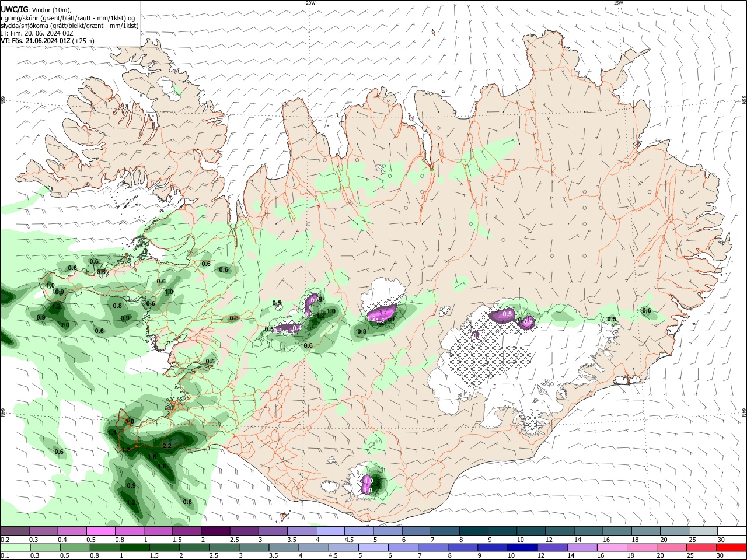
Task: Click the 'slydda/snjókoma' legend description line
Action: pos(69,26)
